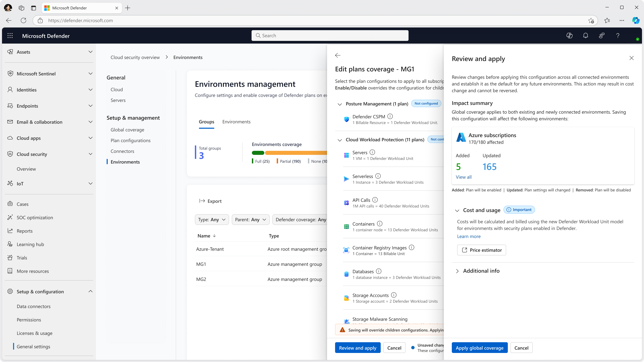The width and height of the screenshot is (644, 362).
Task: Switch to the Groups tab
Action: point(206,122)
